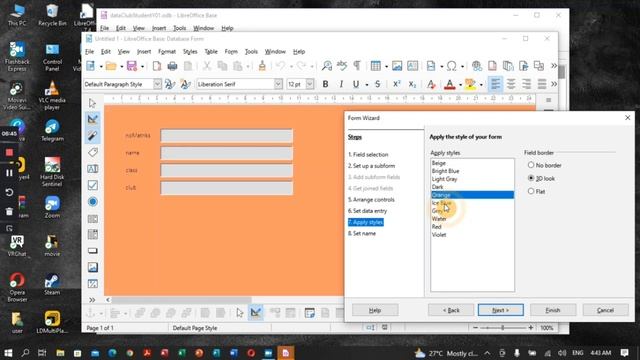640x360 pixels.
Task: Click the name text field
Action: point(227,153)
